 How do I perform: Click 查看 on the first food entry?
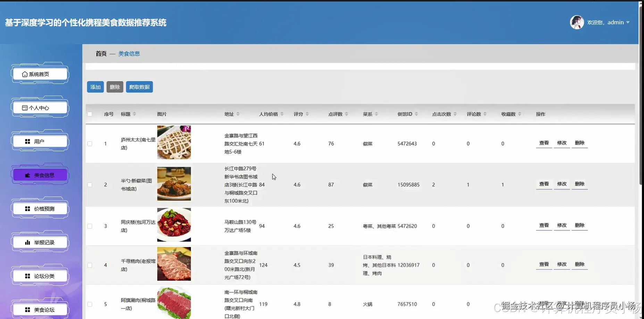pyautogui.click(x=544, y=143)
